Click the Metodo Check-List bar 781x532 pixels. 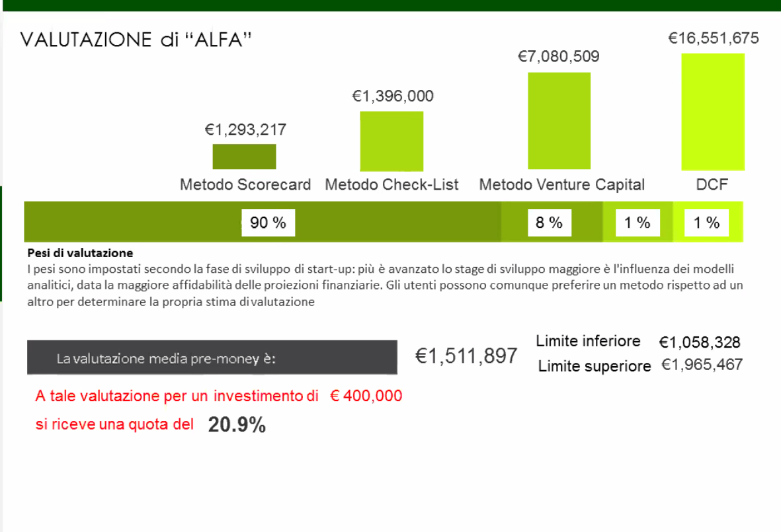[391, 141]
